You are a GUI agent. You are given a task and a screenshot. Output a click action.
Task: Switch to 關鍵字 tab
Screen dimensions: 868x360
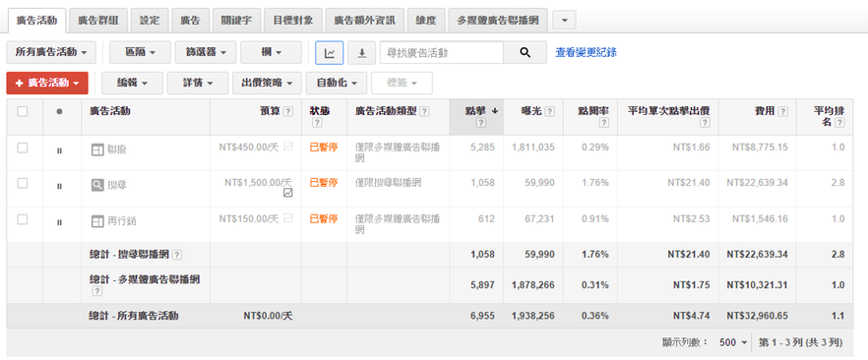[236, 21]
